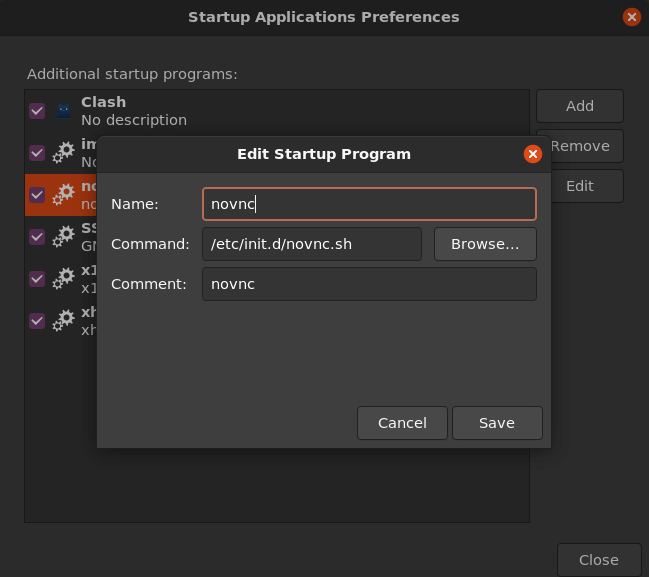Click 'No description' under Clash

[134, 120]
